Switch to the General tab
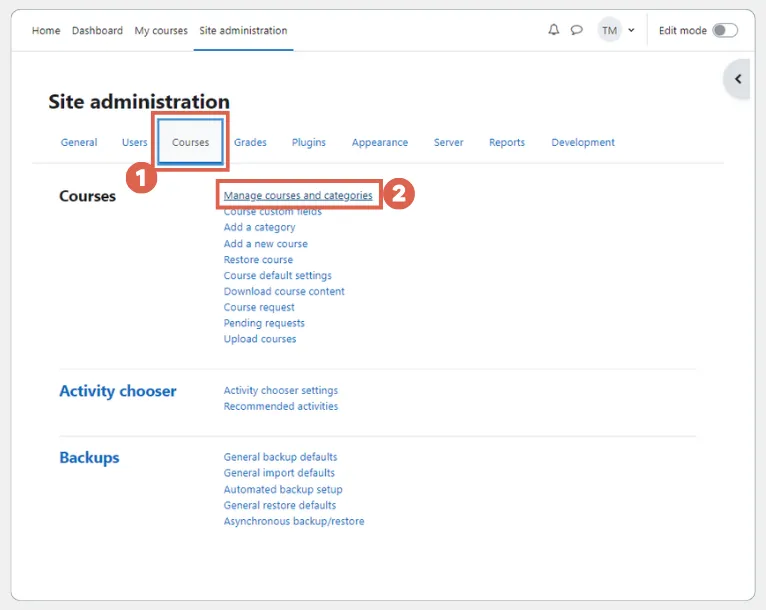766x610 pixels. 79,142
